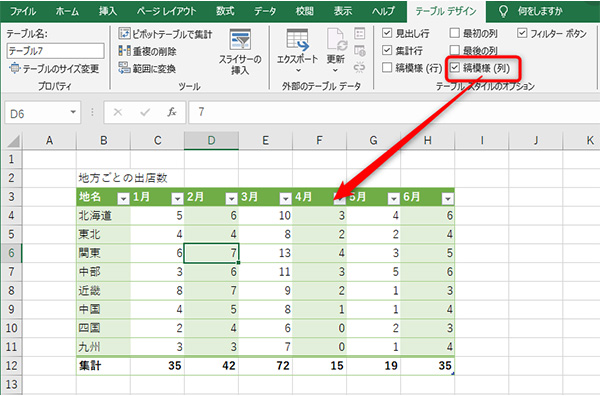Switch to the View (表示) tab
The image size is (600, 396).
pyautogui.click(x=343, y=11)
